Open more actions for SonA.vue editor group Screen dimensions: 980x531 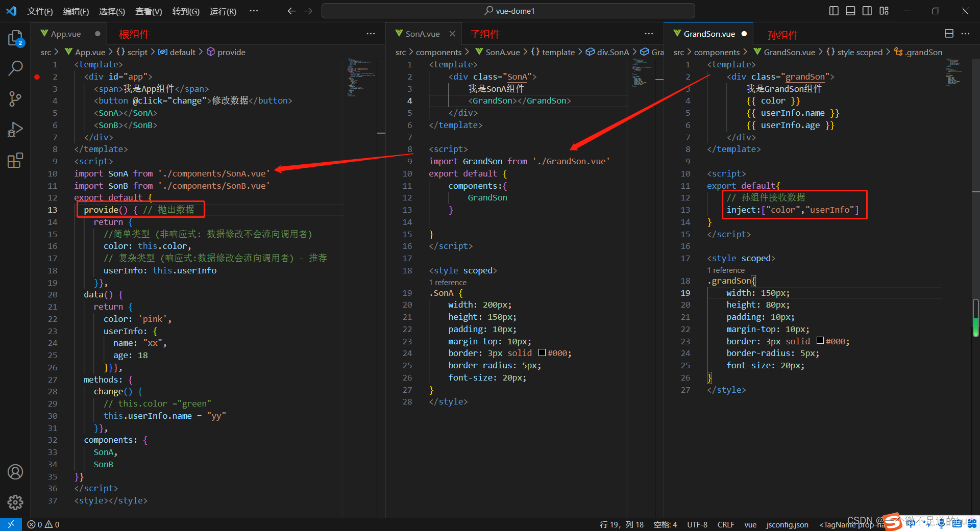pyautogui.click(x=649, y=34)
